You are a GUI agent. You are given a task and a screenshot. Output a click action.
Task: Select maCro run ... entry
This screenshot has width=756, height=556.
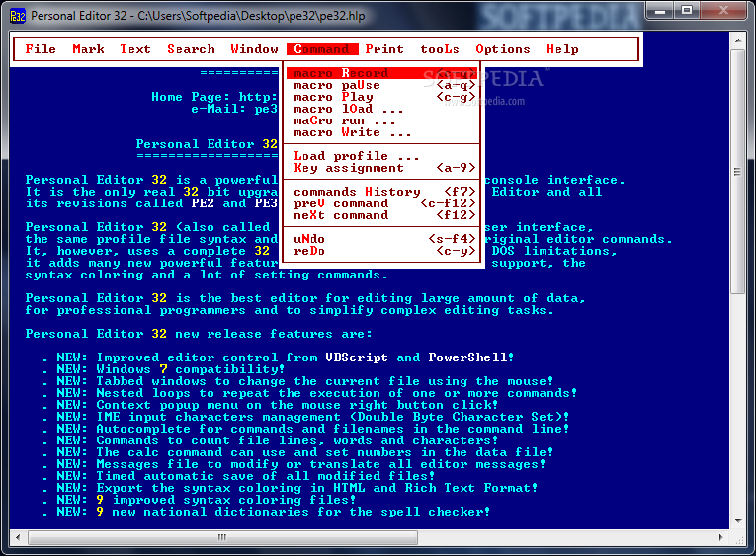[x=381, y=120]
